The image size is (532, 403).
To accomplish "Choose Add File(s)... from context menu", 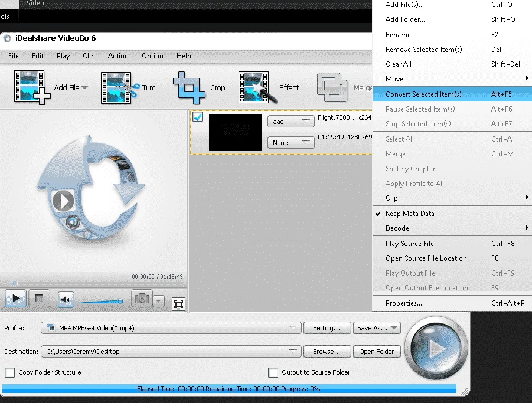I will (452, 5).
